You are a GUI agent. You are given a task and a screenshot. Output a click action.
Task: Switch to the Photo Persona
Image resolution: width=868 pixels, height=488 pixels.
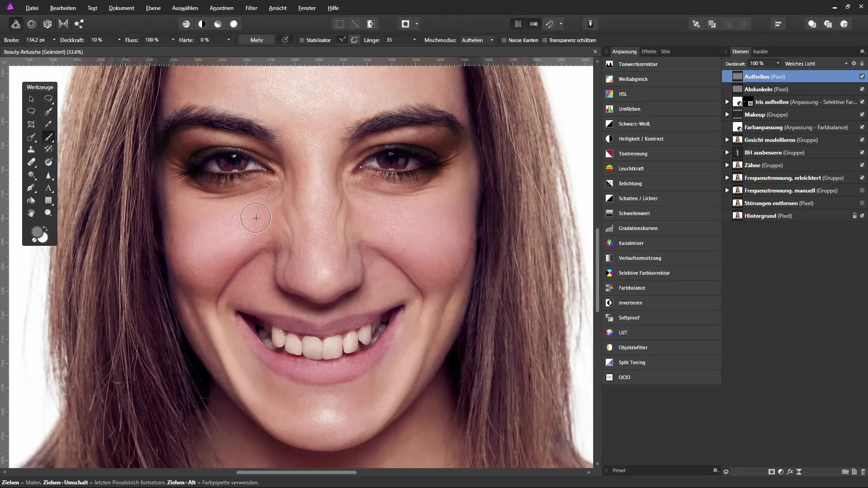click(x=15, y=24)
